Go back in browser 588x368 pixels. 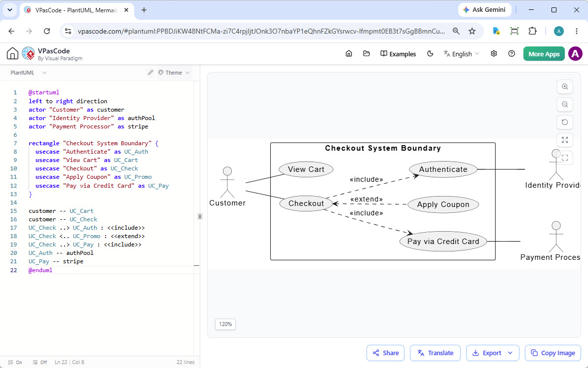12,31
